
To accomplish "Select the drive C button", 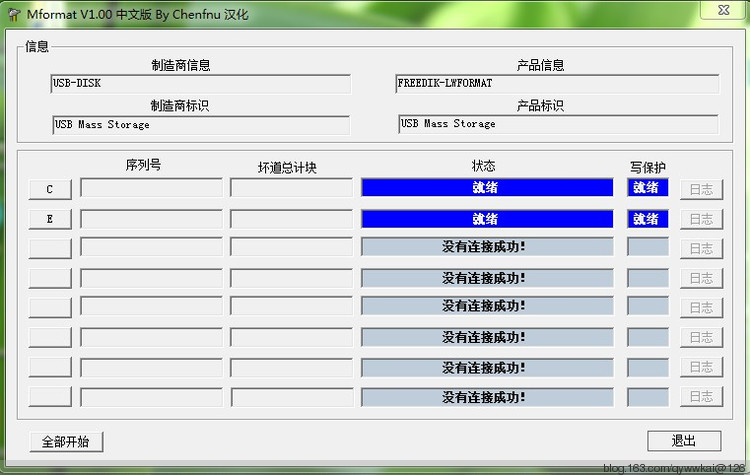I will click(50, 189).
